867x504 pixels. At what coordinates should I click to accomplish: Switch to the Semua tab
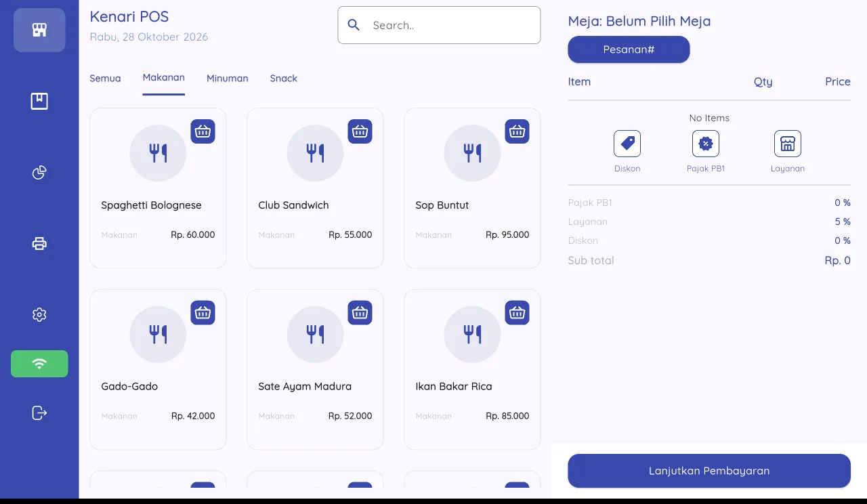[x=105, y=79]
